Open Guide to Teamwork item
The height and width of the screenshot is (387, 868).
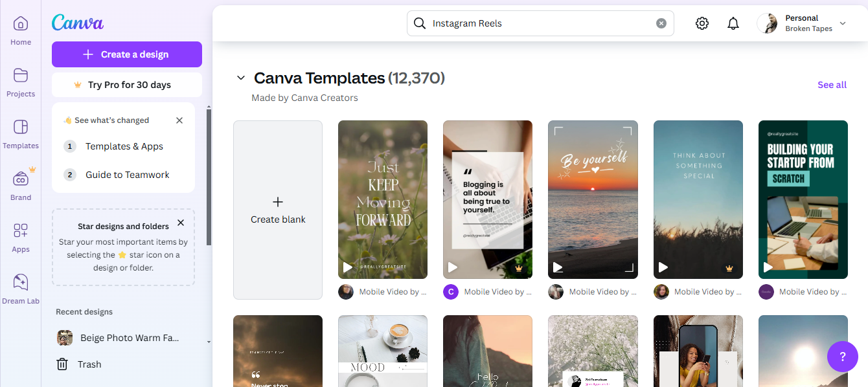pos(123,175)
